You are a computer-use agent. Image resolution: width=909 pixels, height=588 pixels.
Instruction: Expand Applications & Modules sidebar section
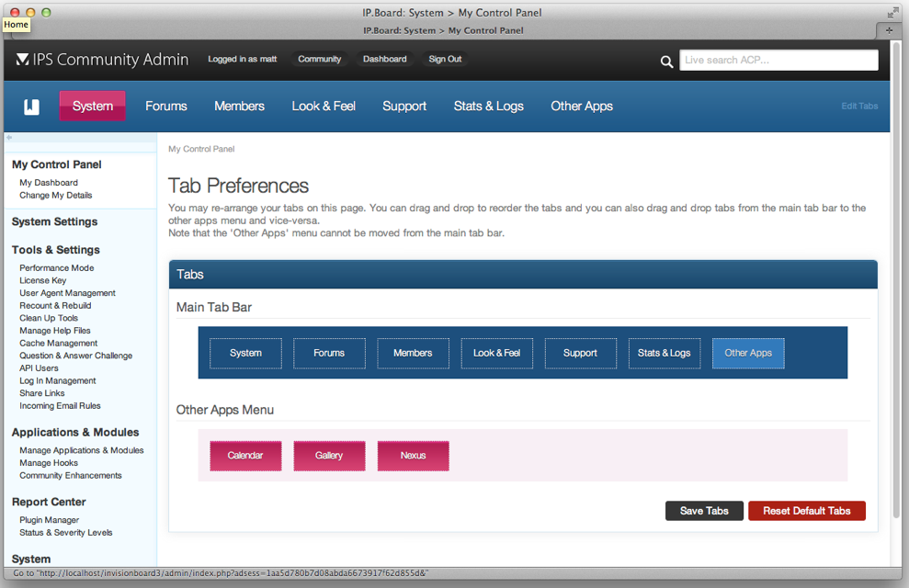point(75,432)
